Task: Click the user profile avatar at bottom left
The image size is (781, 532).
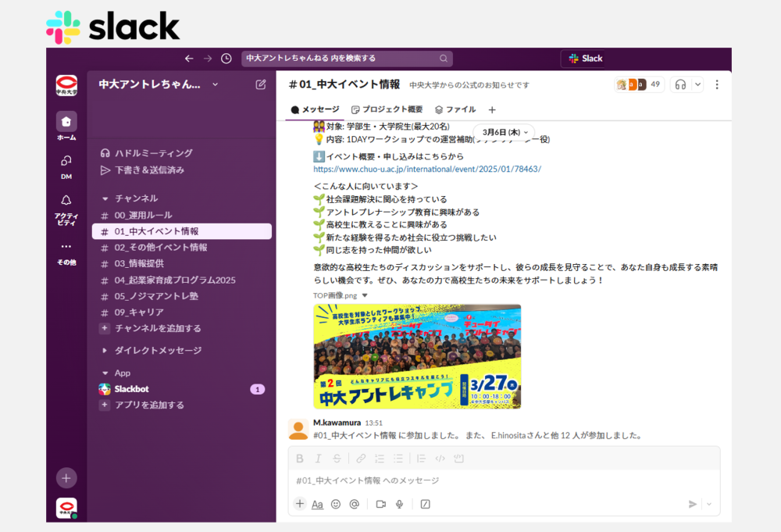Action: [66, 508]
